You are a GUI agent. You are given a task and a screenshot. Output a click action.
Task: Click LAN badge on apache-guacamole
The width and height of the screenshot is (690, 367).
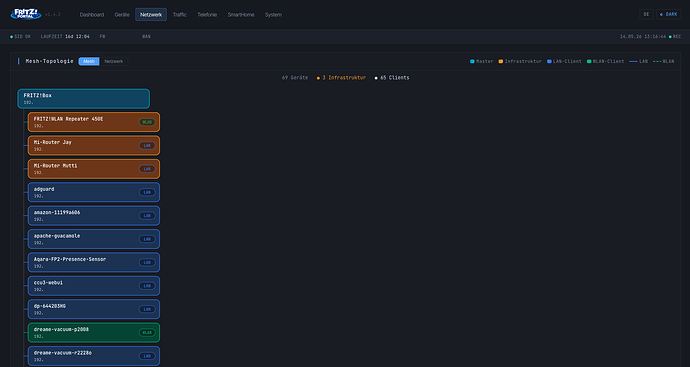point(147,239)
